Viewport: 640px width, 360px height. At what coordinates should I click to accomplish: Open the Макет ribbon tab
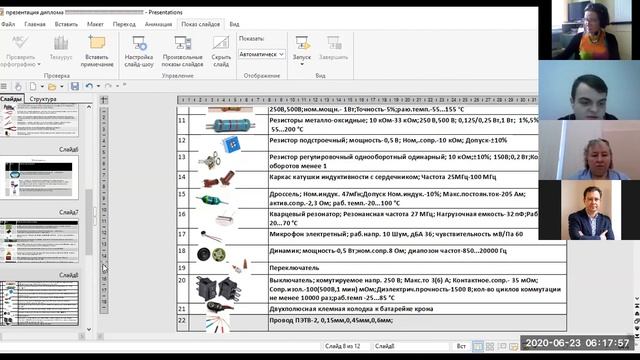95,24
